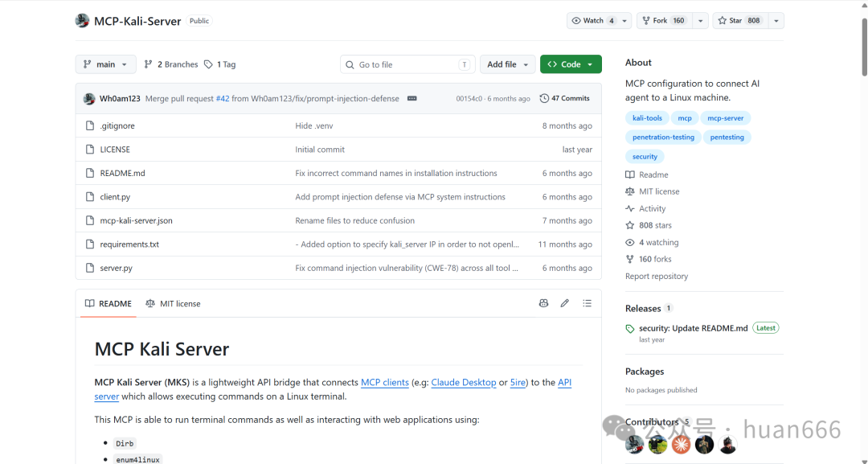
Task: Click file icon beside requirements.txt
Action: [x=90, y=244]
